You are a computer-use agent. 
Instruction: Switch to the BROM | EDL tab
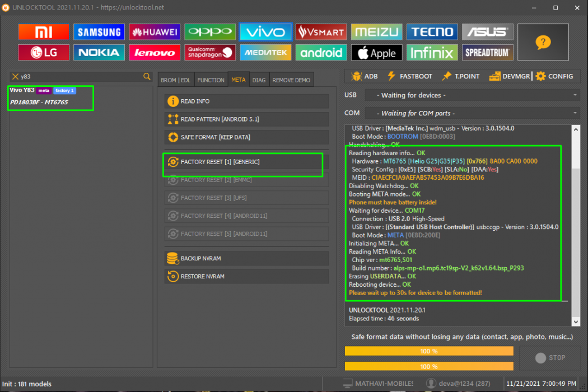175,80
